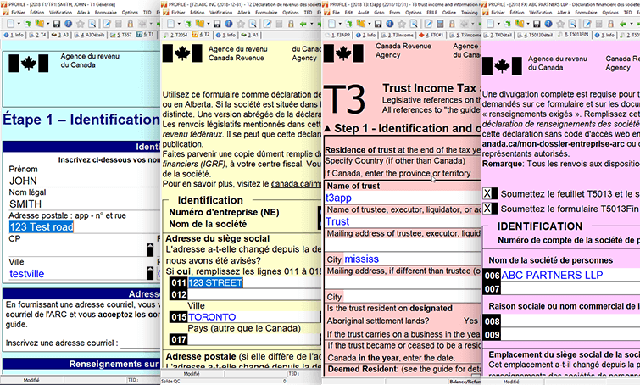Click the green back arrow in the T5013 window

[x=623, y=24]
